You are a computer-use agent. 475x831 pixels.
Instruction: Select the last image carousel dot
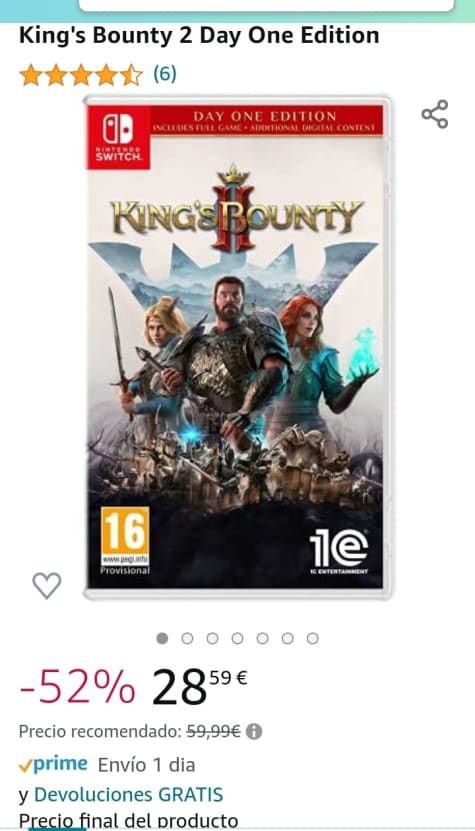click(x=313, y=638)
